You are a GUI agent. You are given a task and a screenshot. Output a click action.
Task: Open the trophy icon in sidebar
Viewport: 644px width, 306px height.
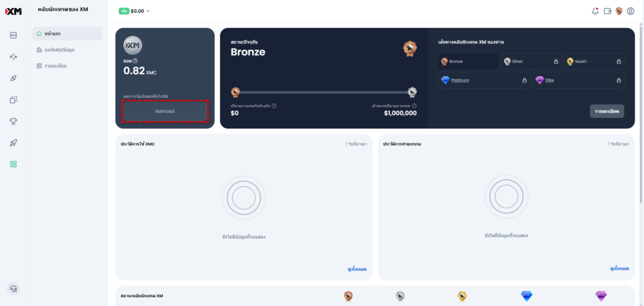pyautogui.click(x=13, y=122)
